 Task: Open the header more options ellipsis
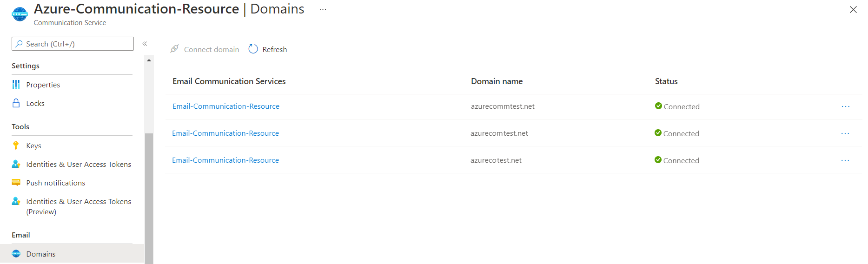(323, 9)
